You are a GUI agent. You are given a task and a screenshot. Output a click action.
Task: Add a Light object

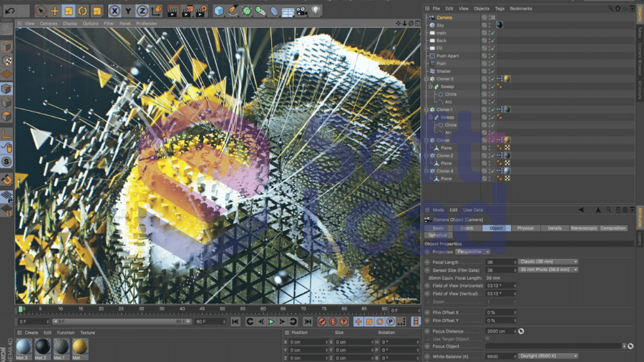[316, 11]
